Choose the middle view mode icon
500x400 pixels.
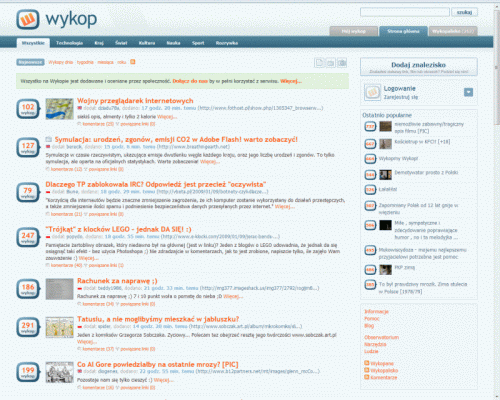pos(331,63)
